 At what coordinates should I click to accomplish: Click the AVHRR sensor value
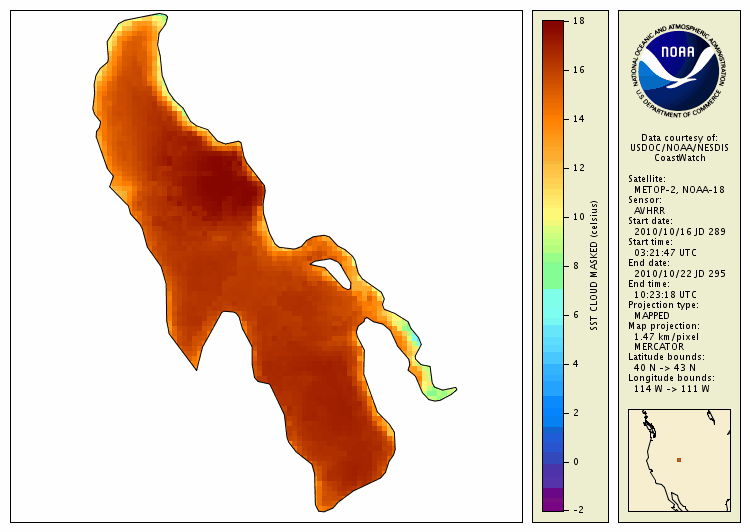pyautogui.click(x=649, y=211)
